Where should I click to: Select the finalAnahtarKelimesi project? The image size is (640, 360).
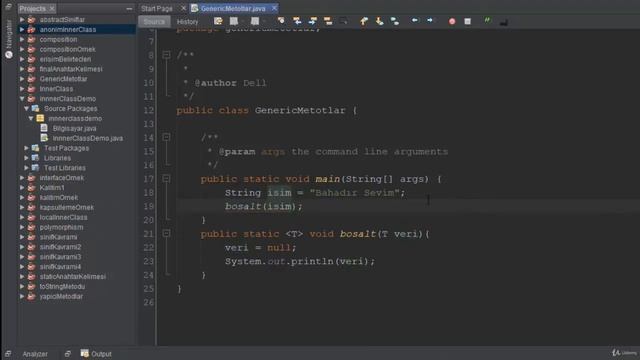click(x=71, y=69)
